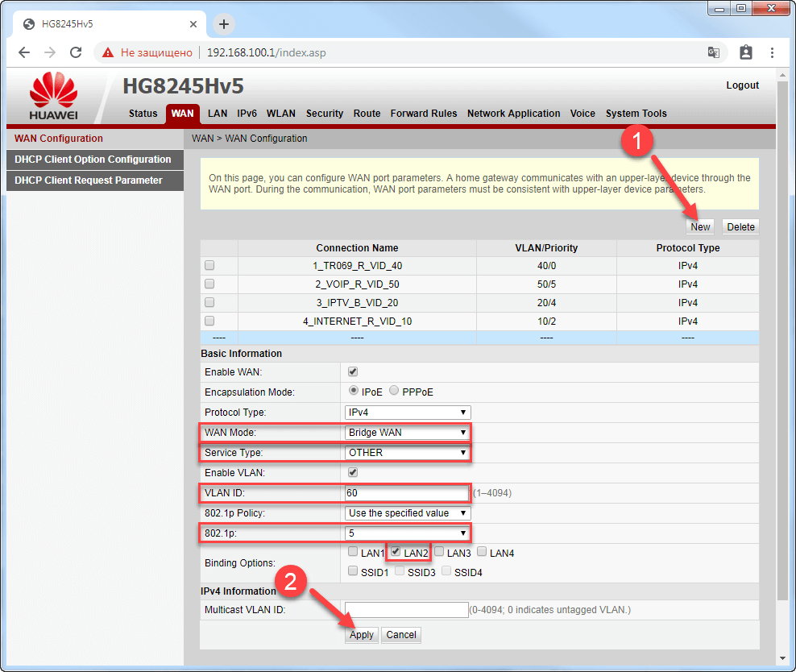
Task: Switch to the Security tab
Action: (325, 114)
